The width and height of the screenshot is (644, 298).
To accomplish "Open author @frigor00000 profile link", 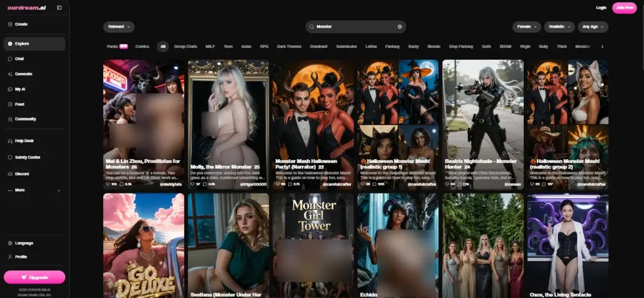I will pos(253,185).
